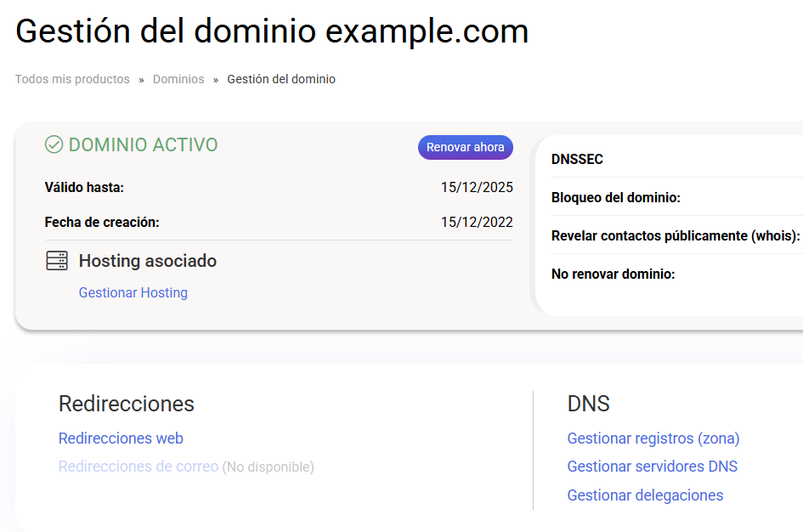803x532 pixels.
Task: Navigate to the Dominios breadcrumb
Action: pos(178,79)
